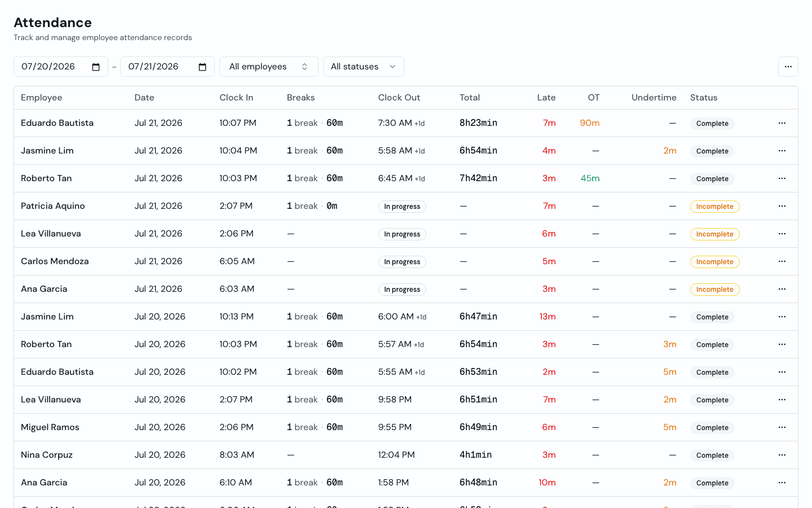Click the 1 break · 0m cell
Image resolution: width=812 pixels, height=508 pixels.
312,206
